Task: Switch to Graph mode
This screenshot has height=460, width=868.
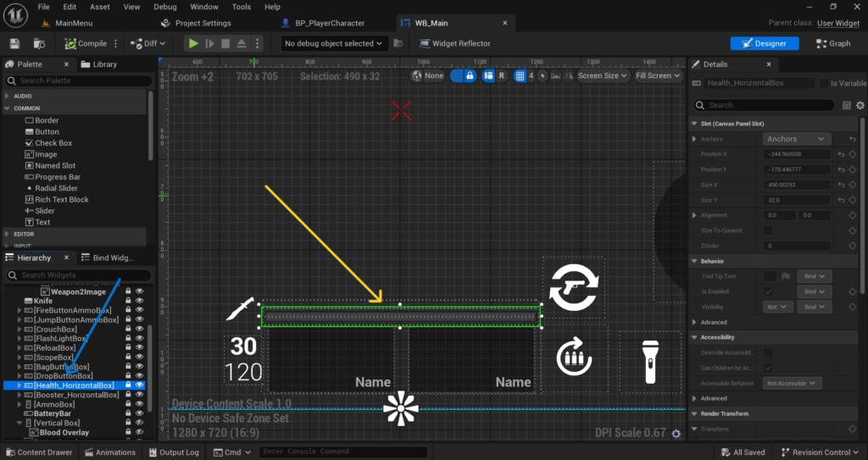Action: click(x=834, y=44)
